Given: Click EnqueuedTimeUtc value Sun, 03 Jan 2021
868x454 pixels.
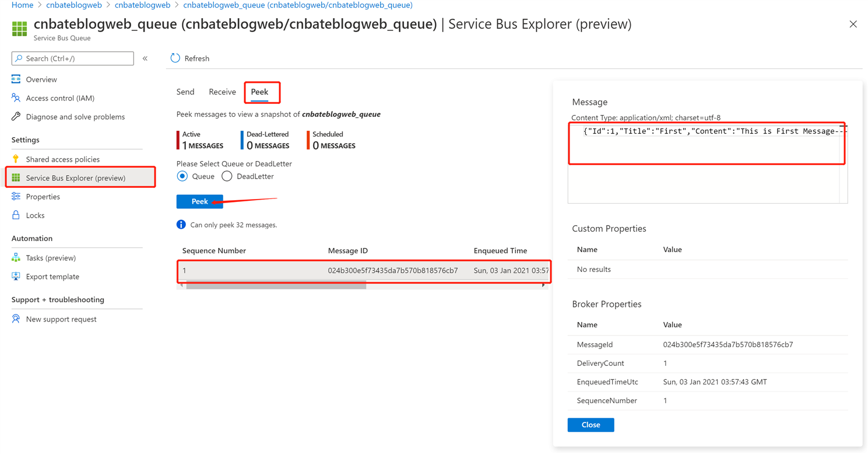Looking at the screenshot, I should click(x=715, y=382).
